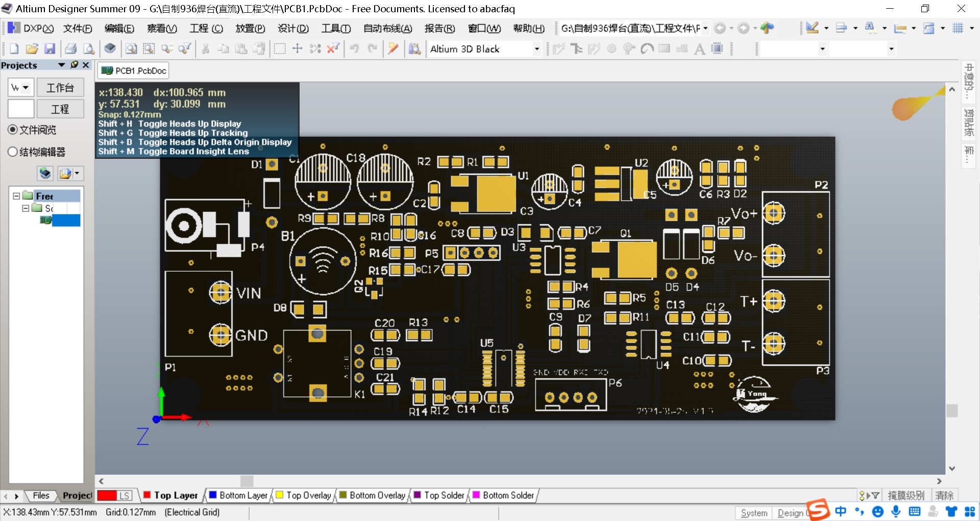Click the Select inside area icon
Screen dimensions: 980x521
(279, 49)
